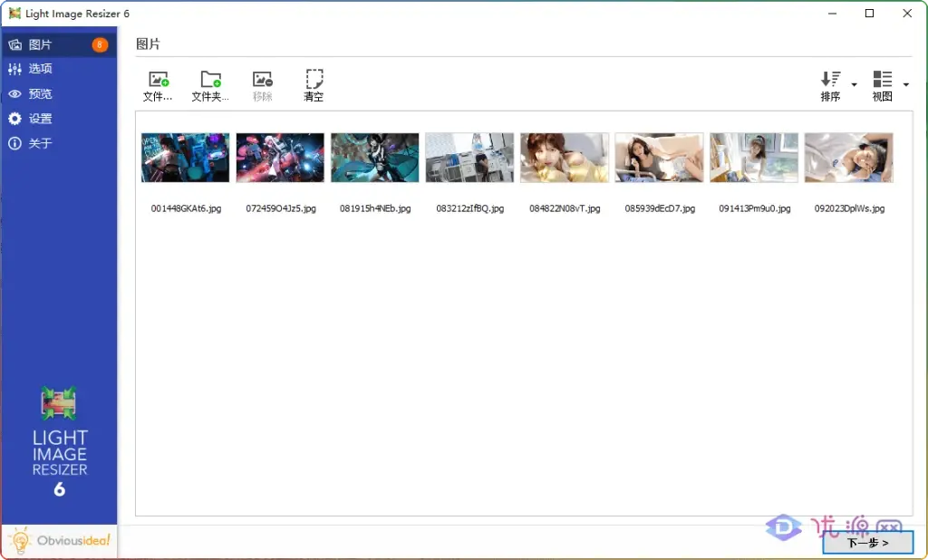Click the orange image count badge
Image resolution: width=928 pixels, height=560 pixels.
100,44
